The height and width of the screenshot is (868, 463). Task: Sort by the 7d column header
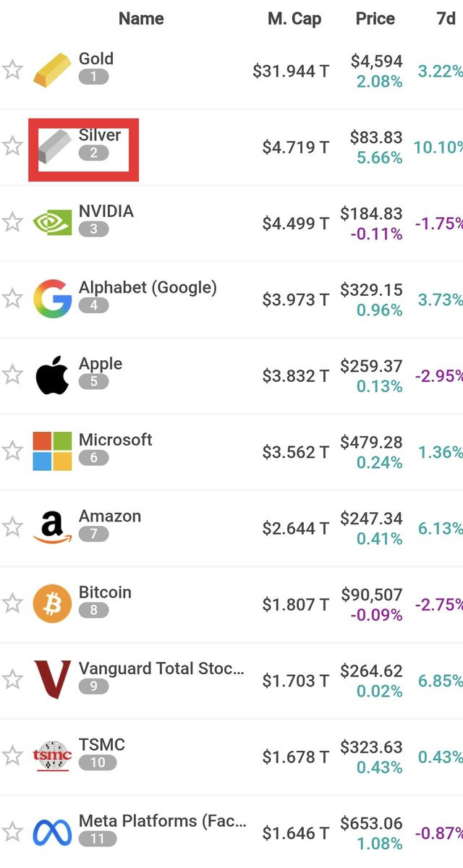point(446,19)
